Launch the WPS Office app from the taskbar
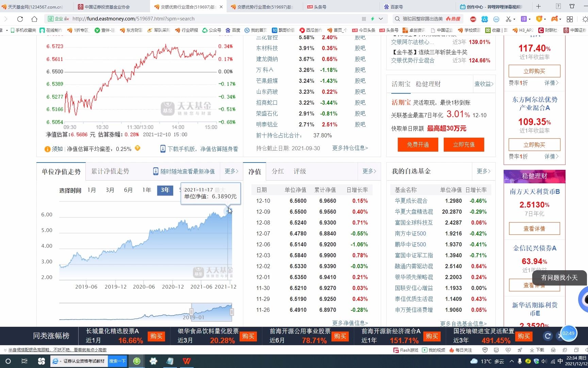 (x=186, y=361)
